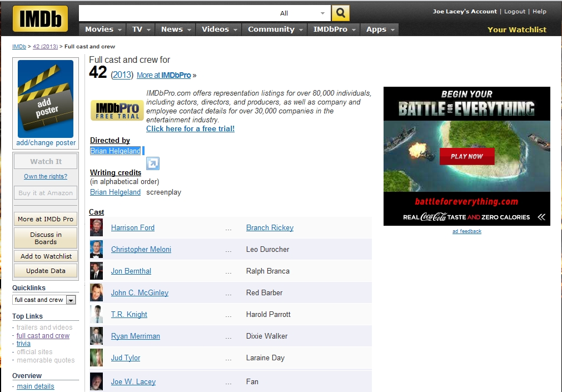This screenshot has height=392, width=562.
Task: Expand the TV menu
Action: tap(141, 29)
